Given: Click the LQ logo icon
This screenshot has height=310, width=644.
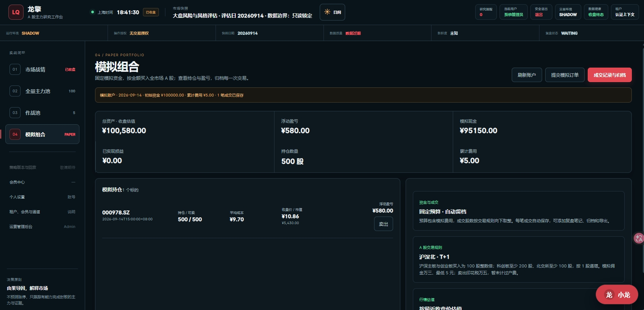Looking at the screenshot, I should [16, 12].
